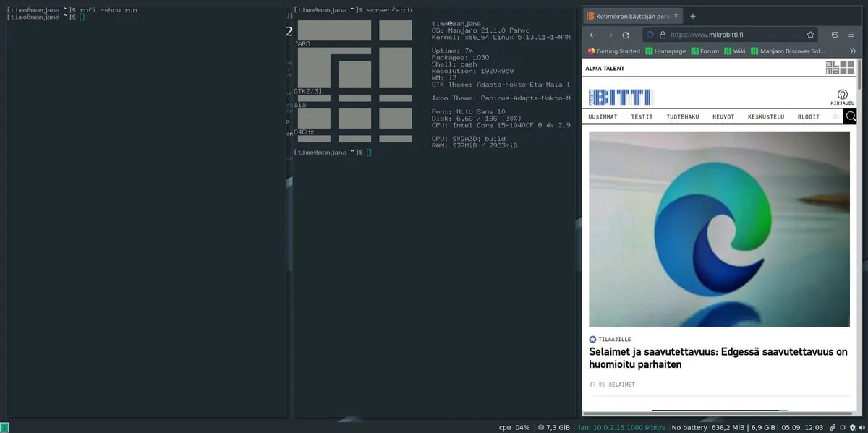Open a new tab with plus button

pos(692,16)
